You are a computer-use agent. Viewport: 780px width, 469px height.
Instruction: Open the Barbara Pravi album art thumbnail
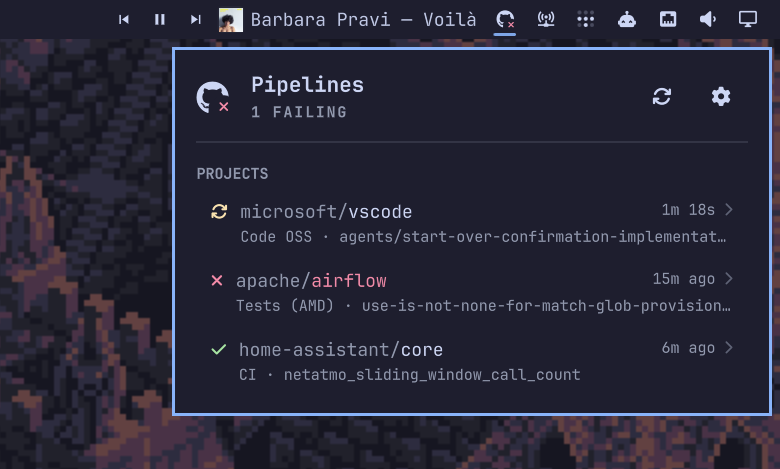[x=231, y=20]
